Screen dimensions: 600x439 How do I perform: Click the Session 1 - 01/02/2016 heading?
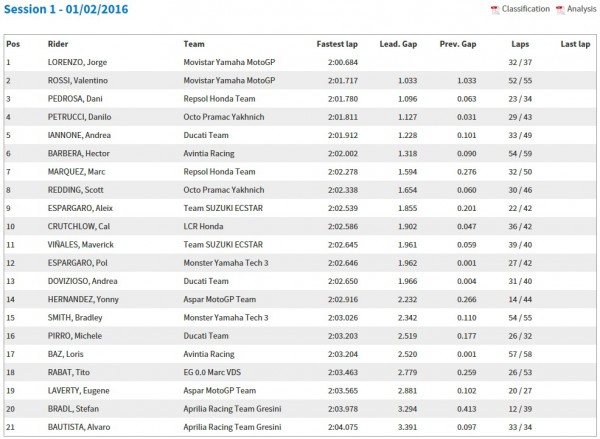(x=66, y=9)
